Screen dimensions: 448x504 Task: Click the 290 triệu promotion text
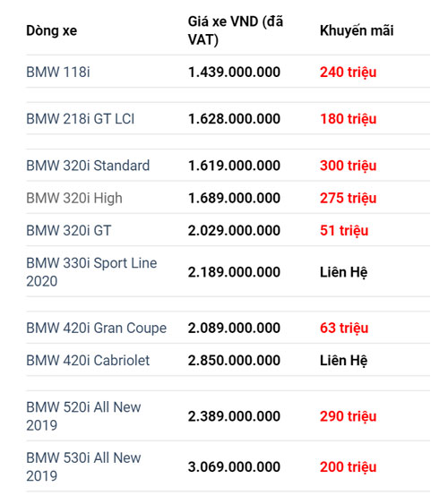[348, 416]
